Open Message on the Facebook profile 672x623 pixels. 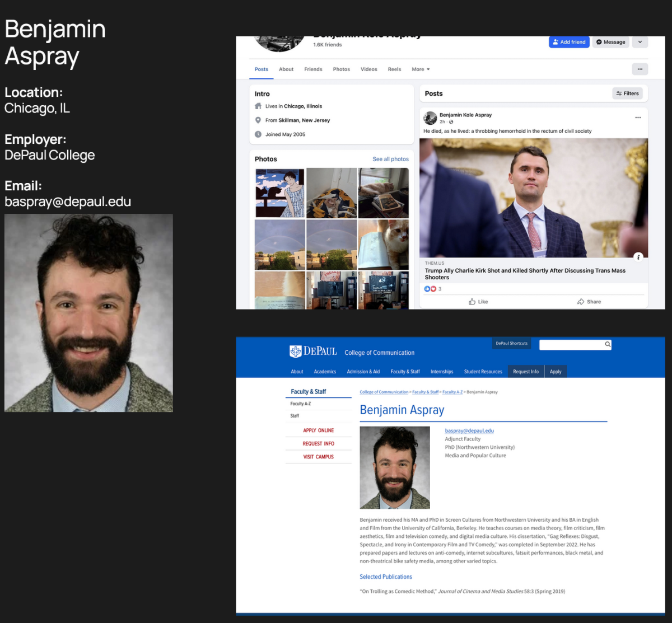610,42
